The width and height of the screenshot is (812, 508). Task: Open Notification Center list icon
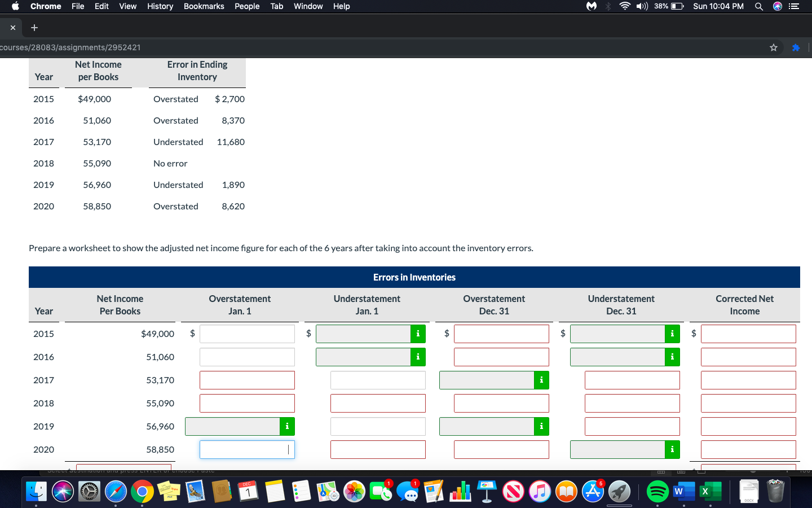[x=794, y=6]
